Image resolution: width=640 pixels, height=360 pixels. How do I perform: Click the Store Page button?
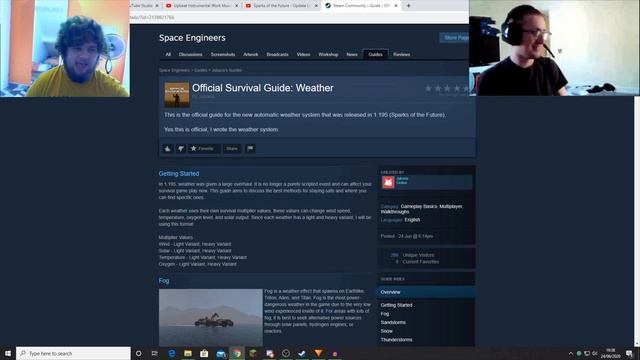tap(454, 38)
